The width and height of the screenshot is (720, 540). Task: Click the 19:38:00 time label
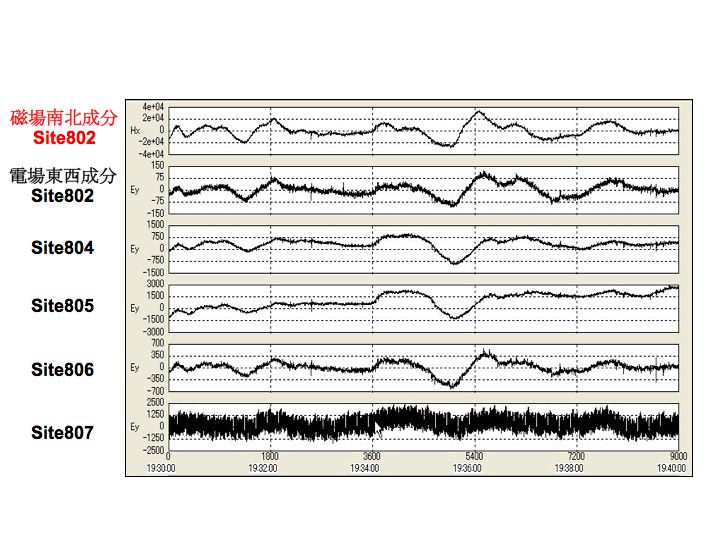[569, 468]
